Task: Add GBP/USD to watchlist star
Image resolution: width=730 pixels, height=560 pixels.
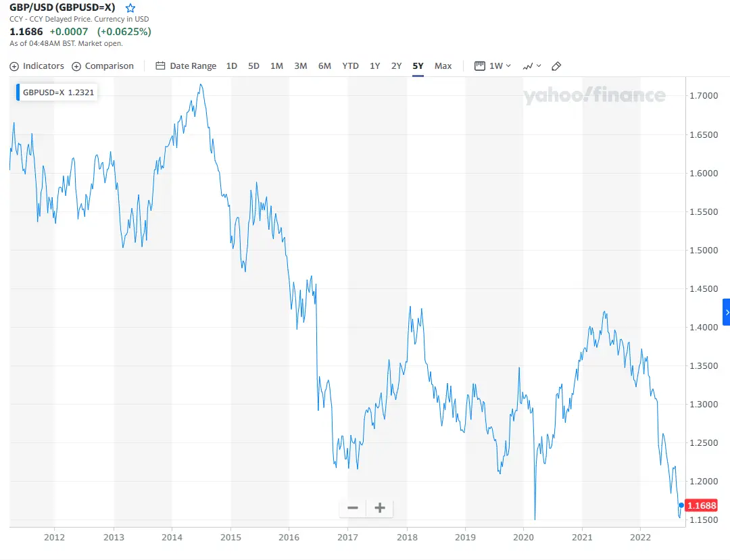Action: tap(130, 8)
